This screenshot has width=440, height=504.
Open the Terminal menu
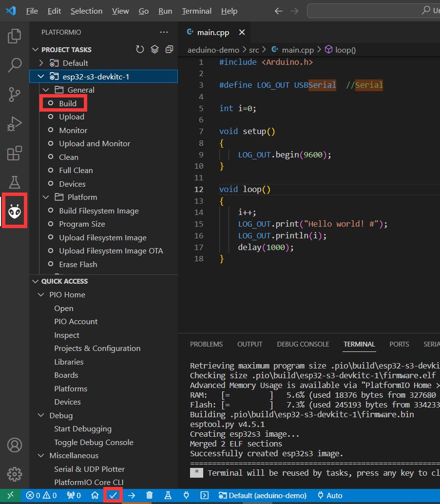click(196, 11)
